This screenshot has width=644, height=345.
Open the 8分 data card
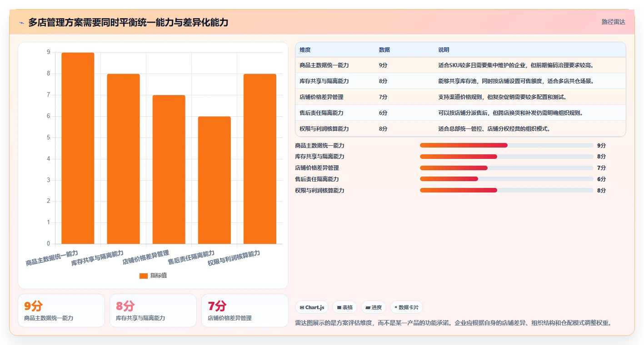point(153,310)
